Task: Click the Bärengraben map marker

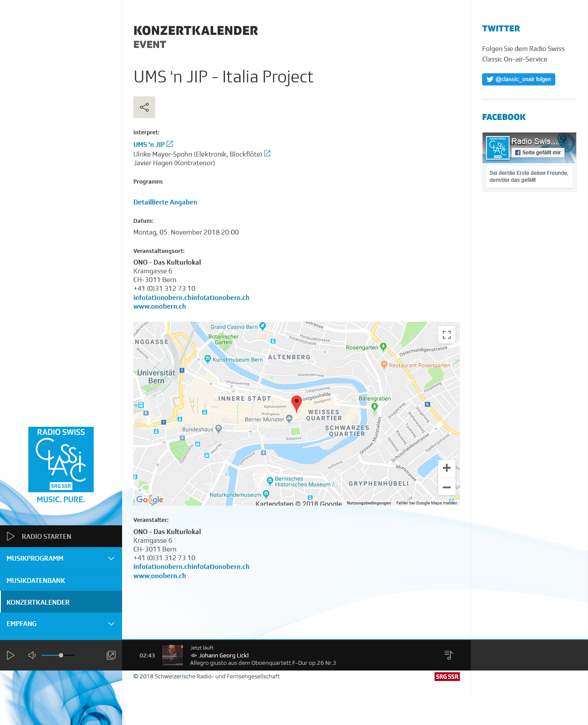Action: click(374, 406)
